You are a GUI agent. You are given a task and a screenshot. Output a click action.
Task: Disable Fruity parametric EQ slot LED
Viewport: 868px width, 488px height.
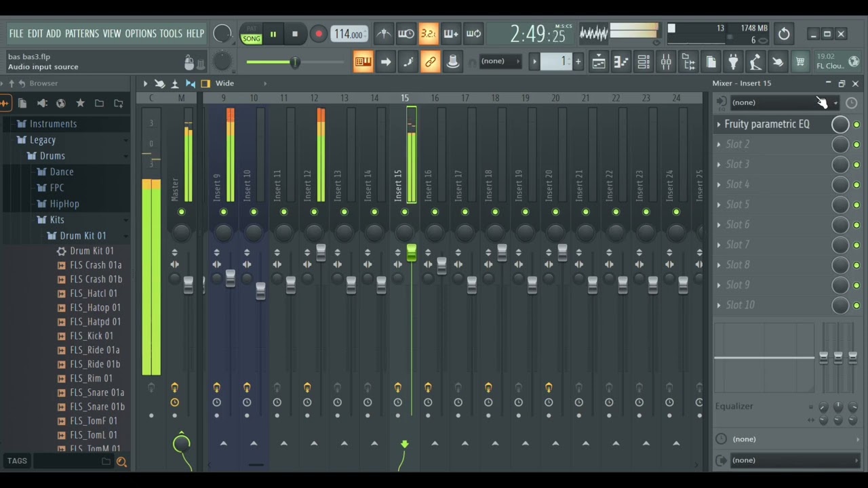856,125
